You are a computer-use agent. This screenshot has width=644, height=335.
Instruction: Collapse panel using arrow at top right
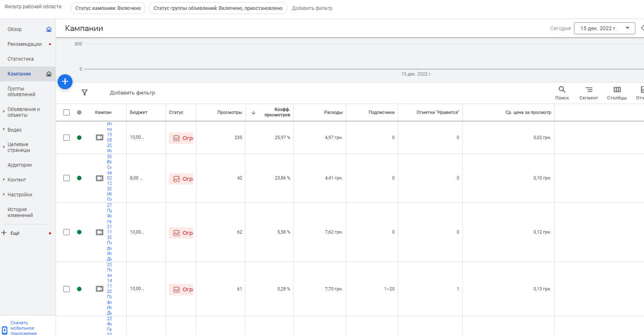642,28
